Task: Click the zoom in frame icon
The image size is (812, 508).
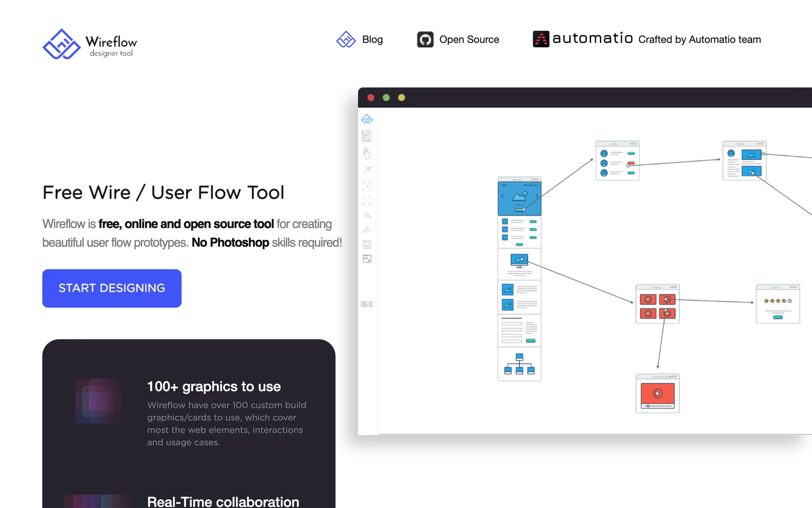Action: coord(367,186)
